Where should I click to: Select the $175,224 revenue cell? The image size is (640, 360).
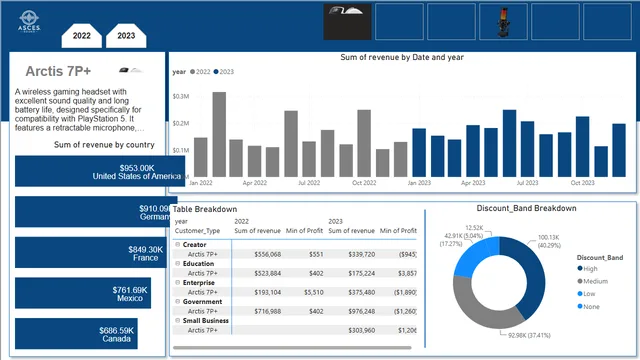(x=361, y=273)
